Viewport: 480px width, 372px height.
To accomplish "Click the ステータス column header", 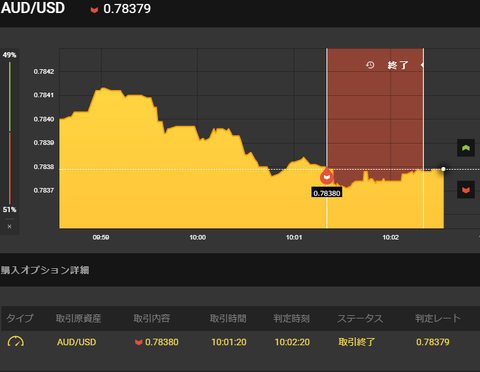I will pos(360,318).
